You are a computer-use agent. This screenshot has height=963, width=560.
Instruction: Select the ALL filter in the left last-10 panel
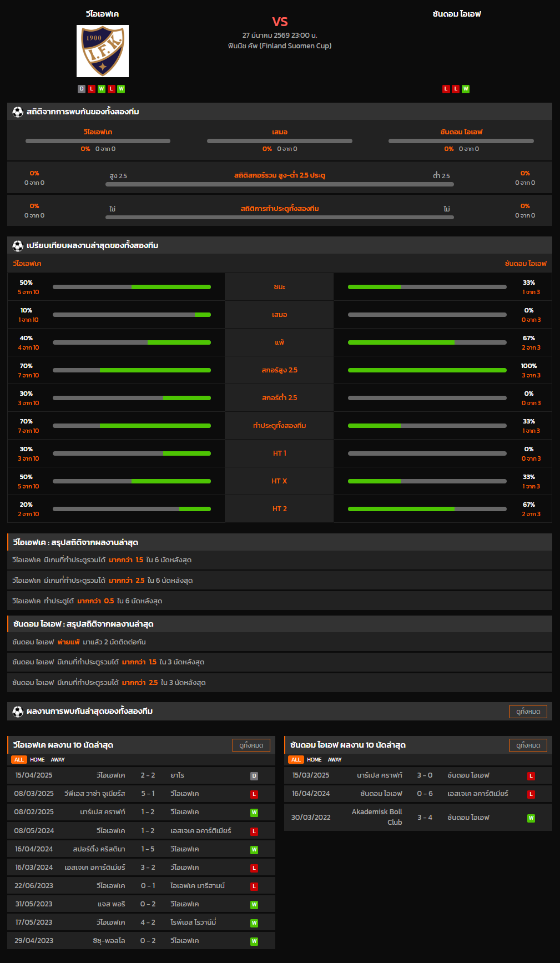19,759
